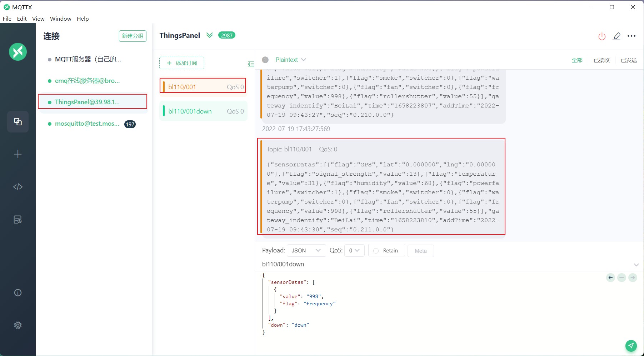644x356 pixels.
Task: Click the 添加订阅 add subscription button
Action: pos(182,63)
